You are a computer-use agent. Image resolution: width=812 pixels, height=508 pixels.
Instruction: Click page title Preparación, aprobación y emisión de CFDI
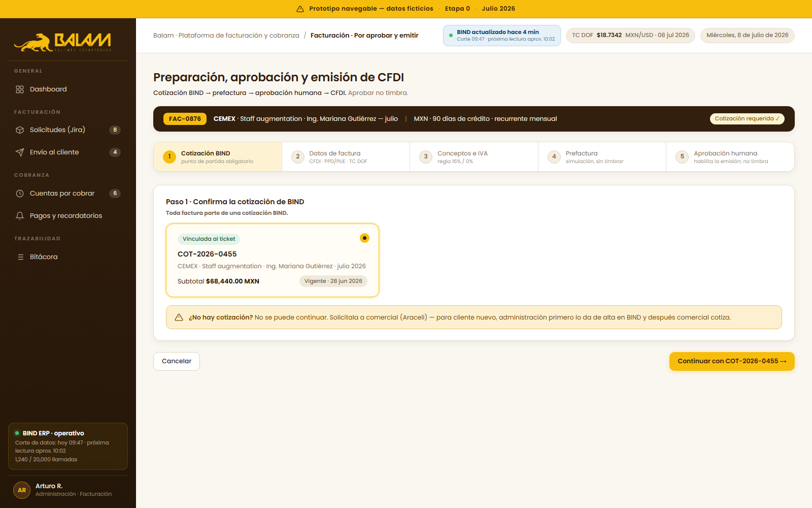[x=279, y=77]
